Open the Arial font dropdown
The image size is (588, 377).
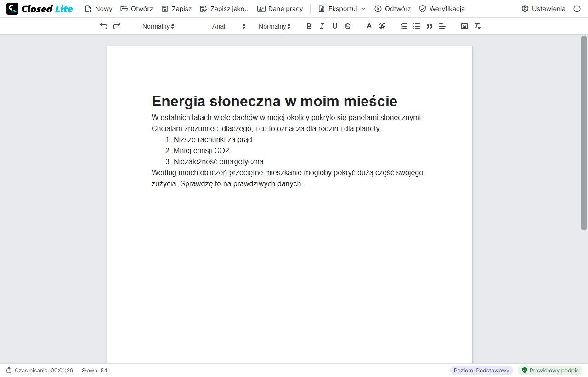[x=229, y=26]
